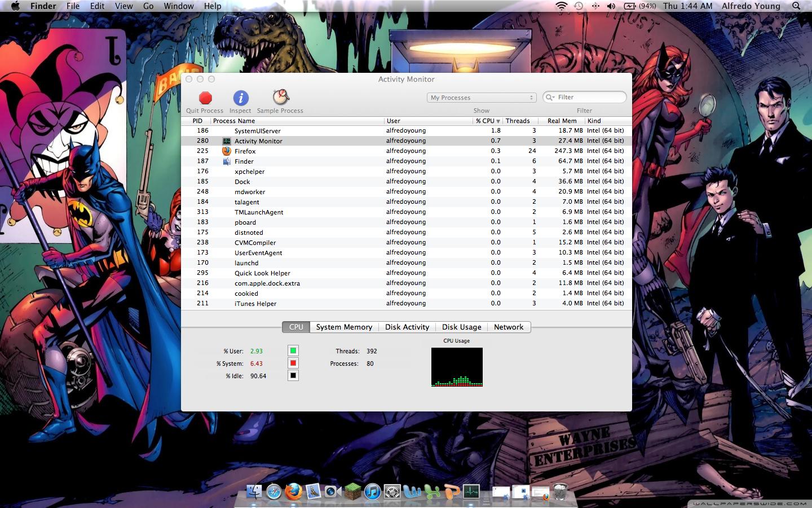Click the CPU Usage graph
Image resolution: width=812 pixels, height=508 pixels.
[457, 367]
